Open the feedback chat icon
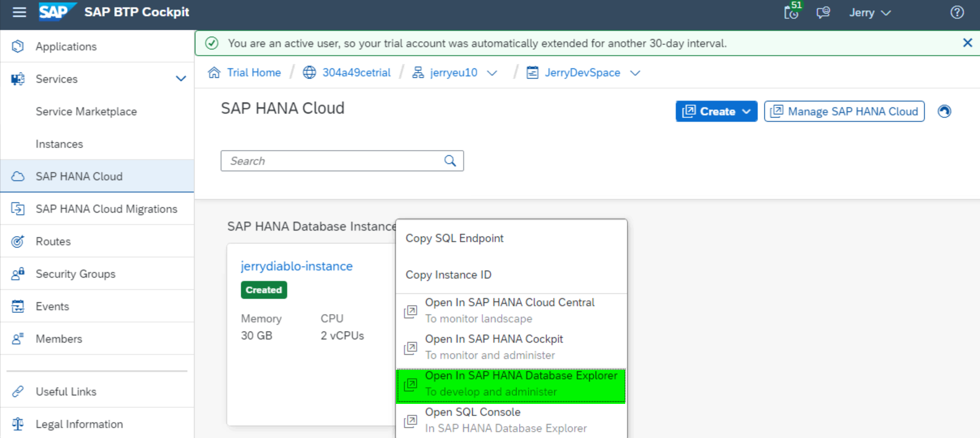Image resolution: width=980 pixels, height=438 pixels. coord(823,12)
